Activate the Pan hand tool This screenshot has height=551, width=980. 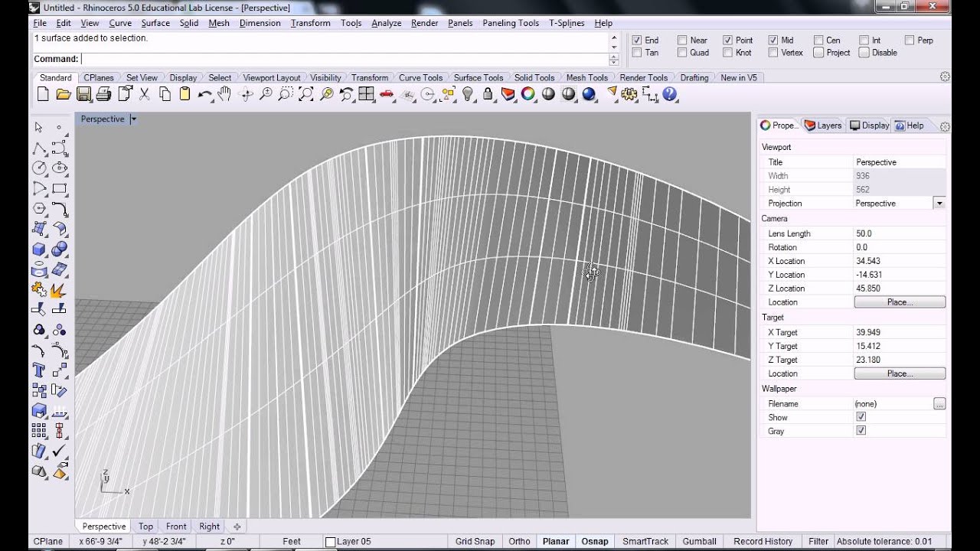(224, 94)
